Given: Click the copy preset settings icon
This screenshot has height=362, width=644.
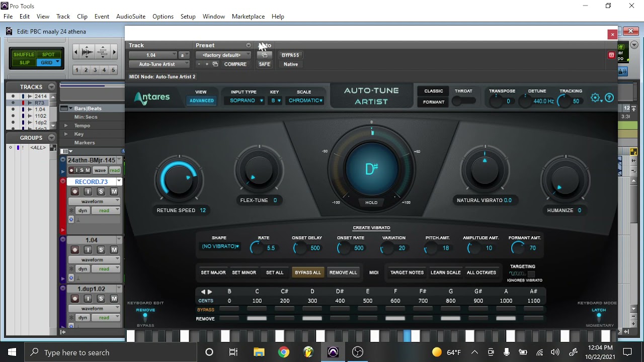Looking at the screenshot, I should [215, 64].
